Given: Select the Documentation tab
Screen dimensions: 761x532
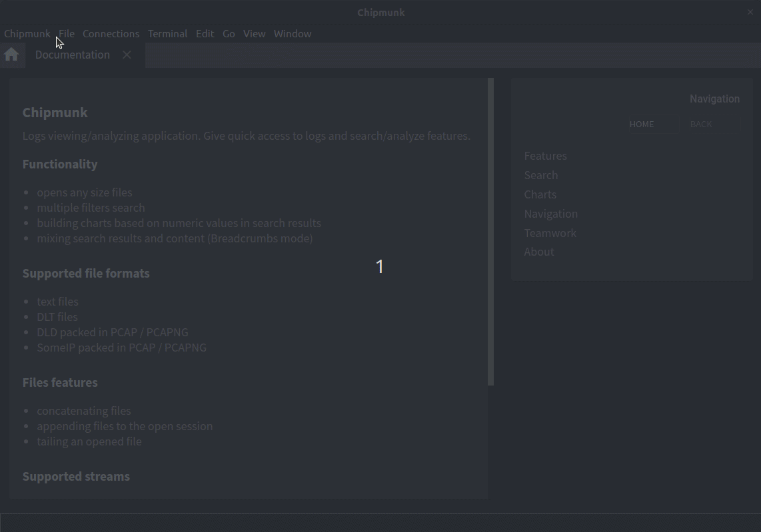Looking at the screenshot, I should [x=73, y=55].
